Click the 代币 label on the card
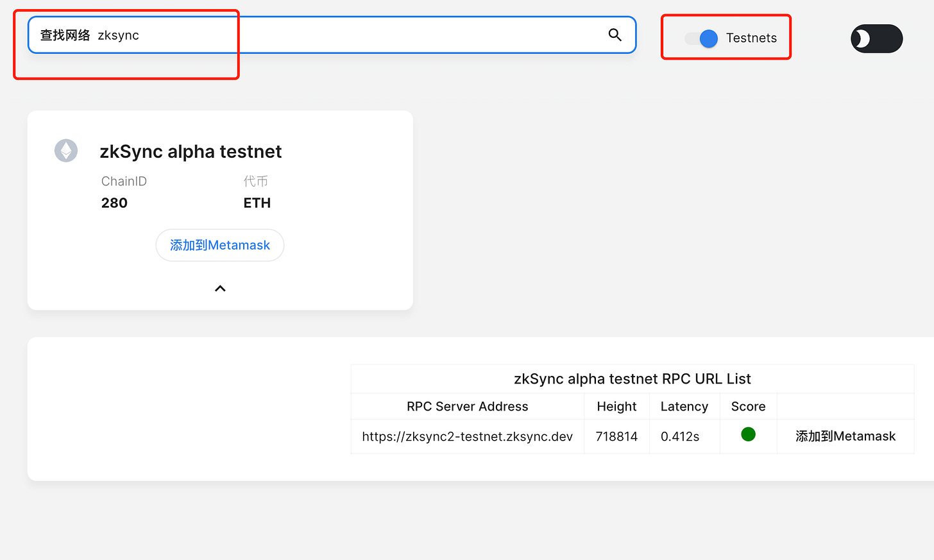 pos(255,182)
